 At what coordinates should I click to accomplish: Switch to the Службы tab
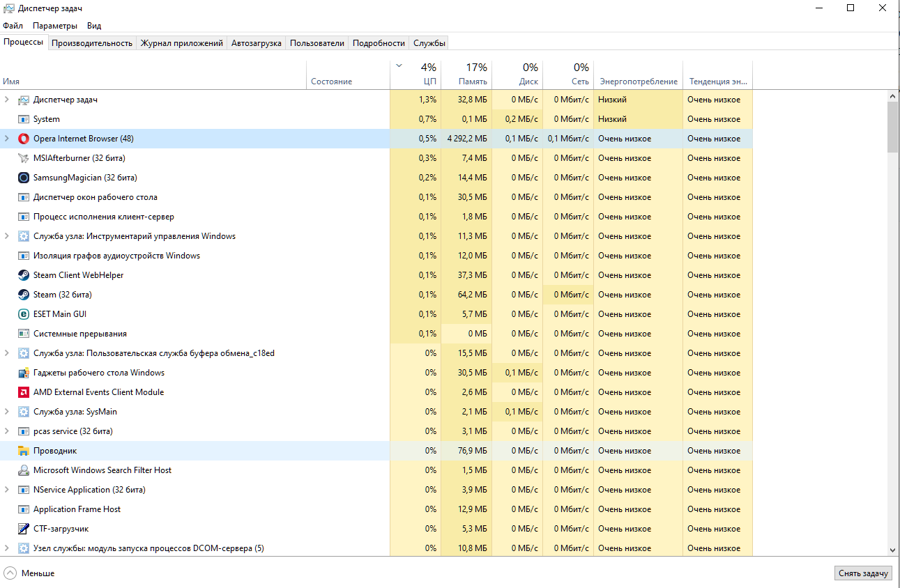[429, 43]
